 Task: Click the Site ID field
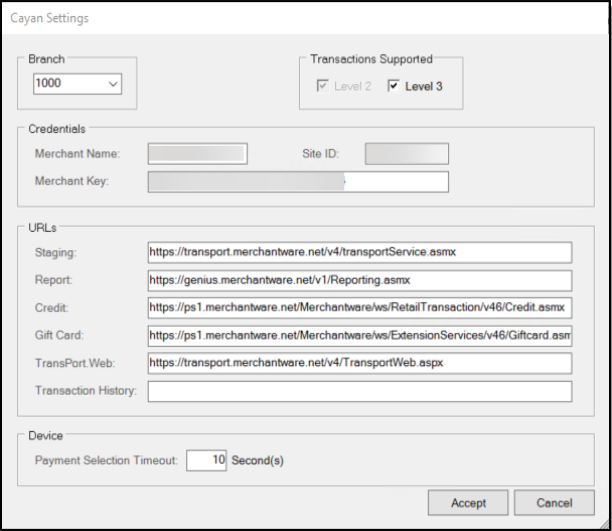pos(406,153)
